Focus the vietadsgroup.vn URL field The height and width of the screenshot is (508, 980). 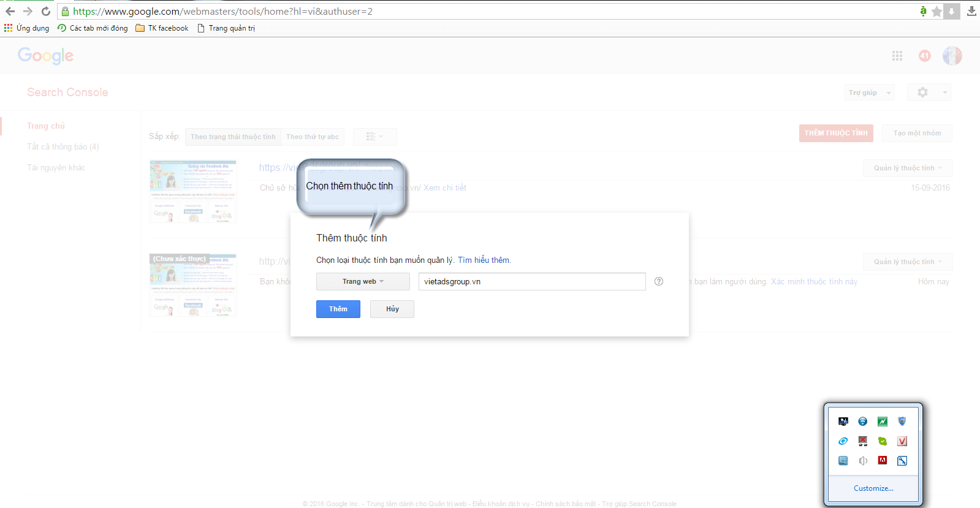(x=532, y=281)
